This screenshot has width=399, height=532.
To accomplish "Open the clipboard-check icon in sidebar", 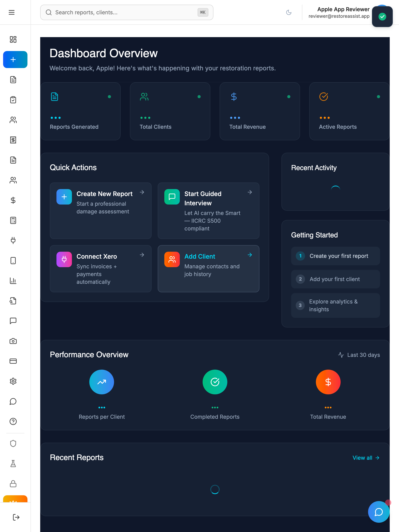I will point(13,100).
